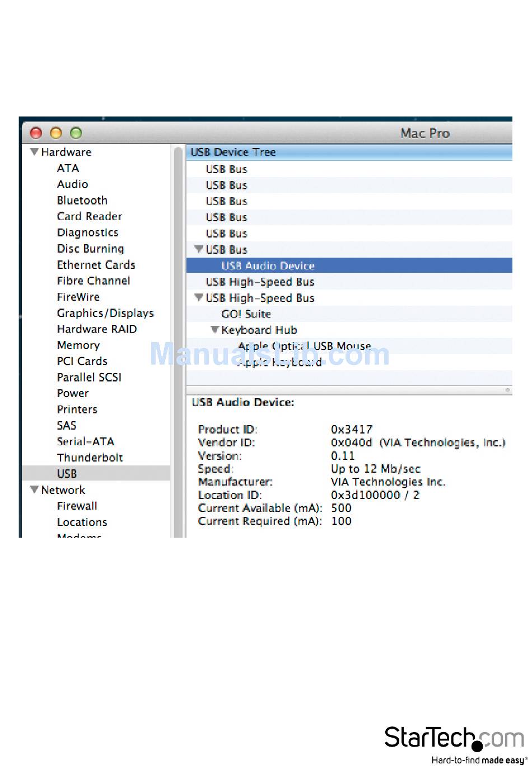Click the Network section label

63,490
